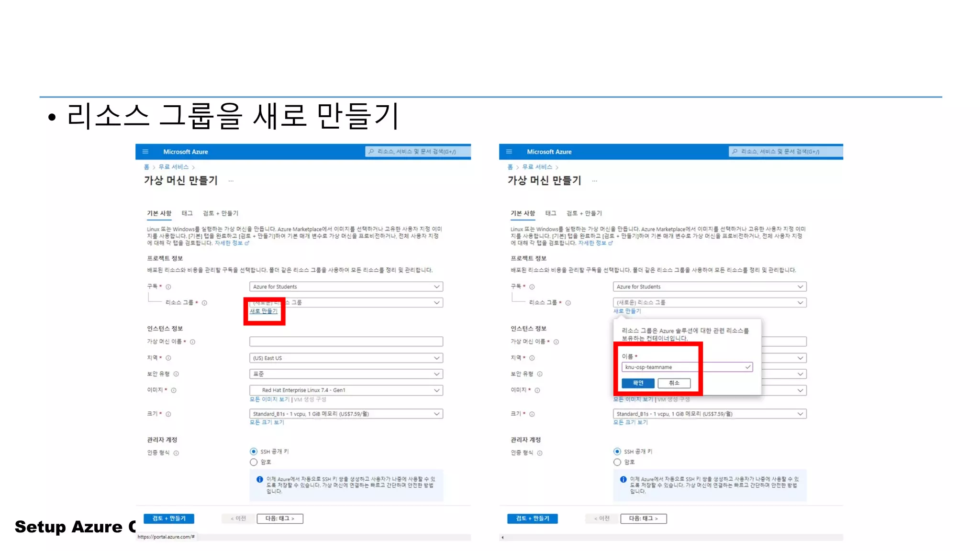Screen dimensions: 980x551
Task: Click 지역 info icon in left screenshot
Action: coord(168,358)
